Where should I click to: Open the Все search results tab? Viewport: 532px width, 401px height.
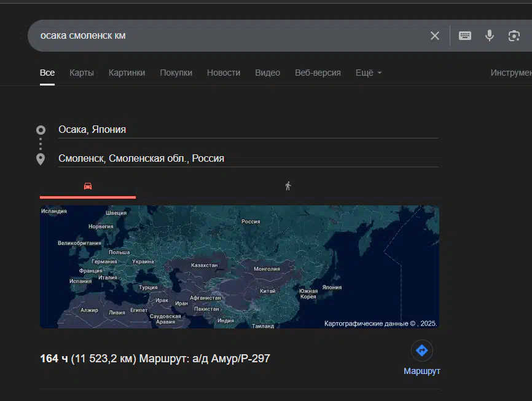click(47, 73)
